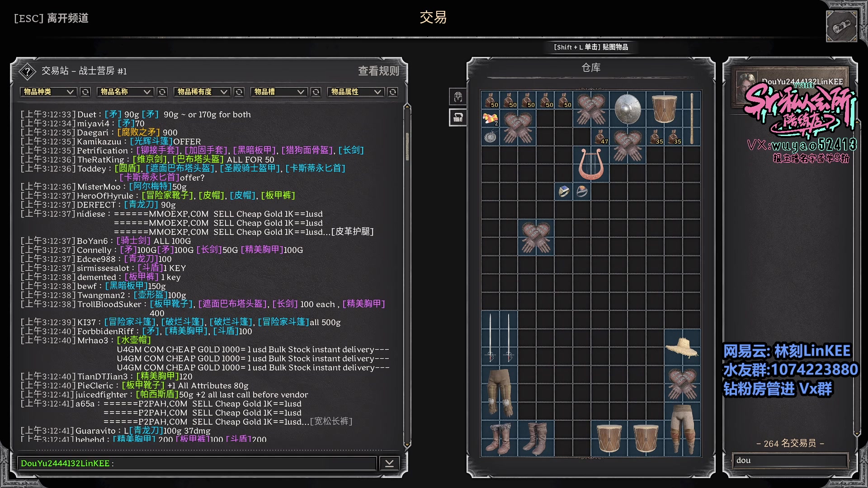Switch to the stash chest tab icon
Screen dimensions: 868x488
pos(458,117)
